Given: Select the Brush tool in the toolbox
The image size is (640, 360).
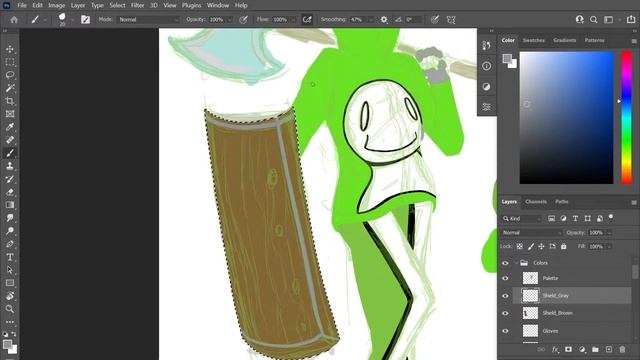Looking at the screenshot, I should (x=10, y=153).
